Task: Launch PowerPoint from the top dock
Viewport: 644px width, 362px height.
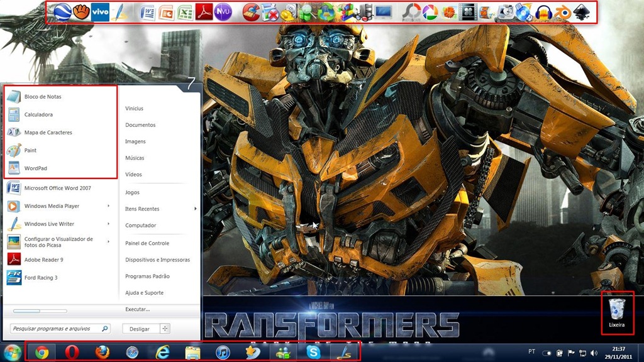Action: coord(166,13)
